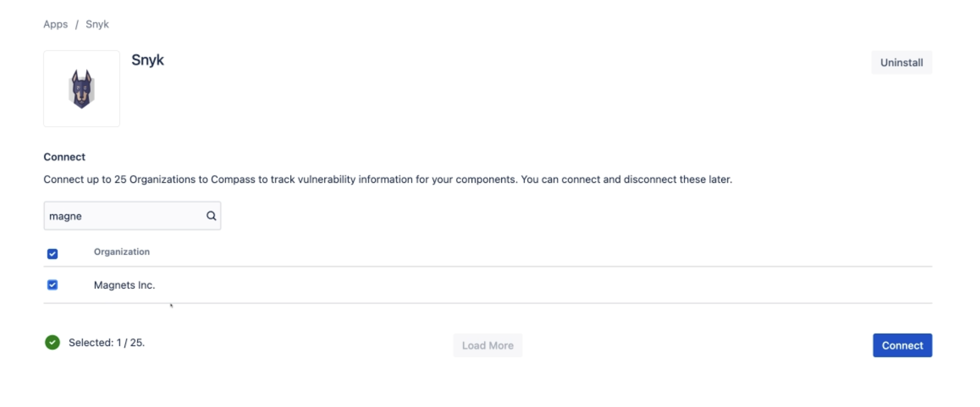980x407 pixels.
Task: Click the 'Connect up to 25 Organizations' sentence
Action: [280, 180]
